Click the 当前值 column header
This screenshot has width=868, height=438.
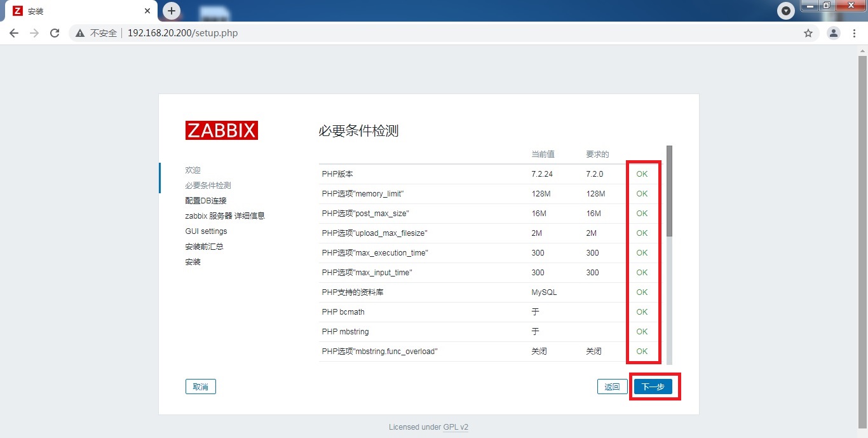(543, 154)
